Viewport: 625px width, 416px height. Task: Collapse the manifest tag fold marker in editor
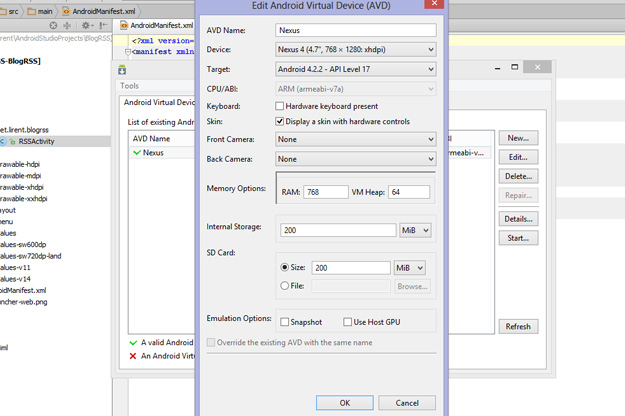click(128, 52)
